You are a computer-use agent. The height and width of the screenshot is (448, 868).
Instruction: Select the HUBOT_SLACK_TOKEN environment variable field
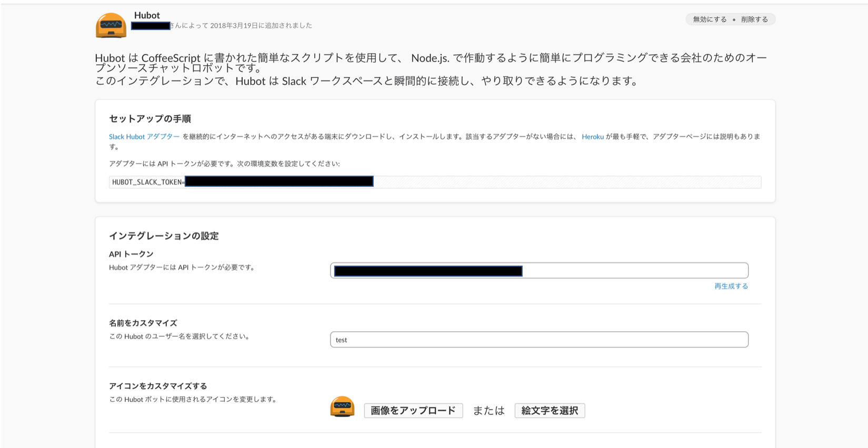(435, 182)
